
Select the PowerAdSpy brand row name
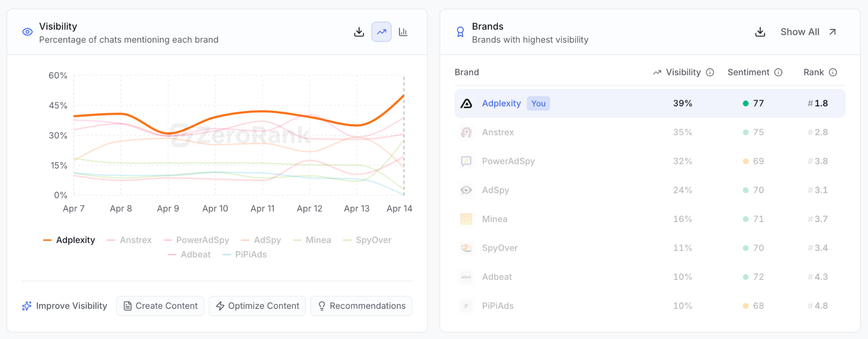pyautogui.click(x=509, y=161)
